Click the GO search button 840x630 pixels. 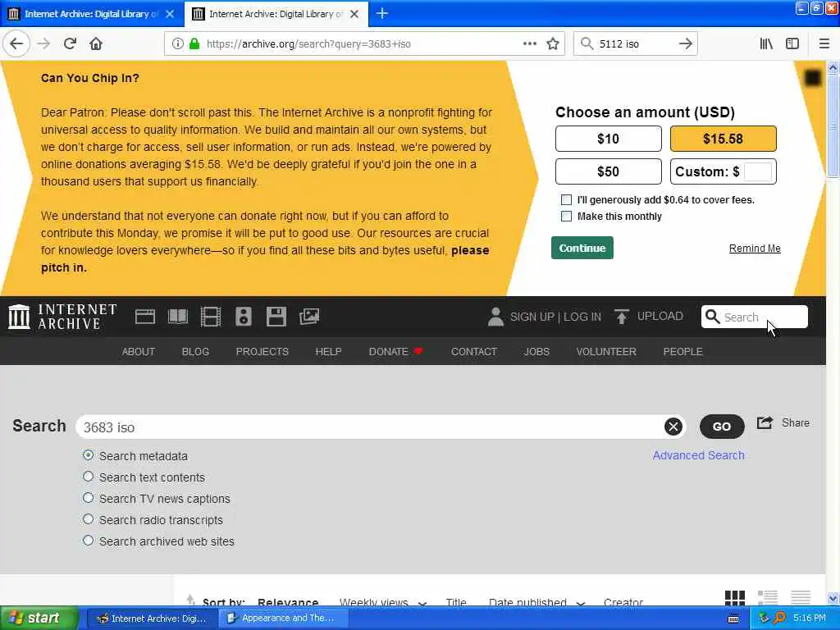[722, 427]
